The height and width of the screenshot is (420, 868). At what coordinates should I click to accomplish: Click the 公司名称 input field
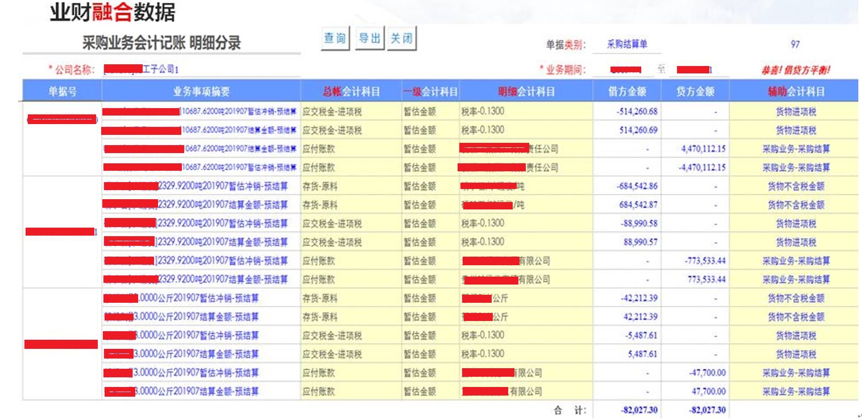[x=201, y=69]
